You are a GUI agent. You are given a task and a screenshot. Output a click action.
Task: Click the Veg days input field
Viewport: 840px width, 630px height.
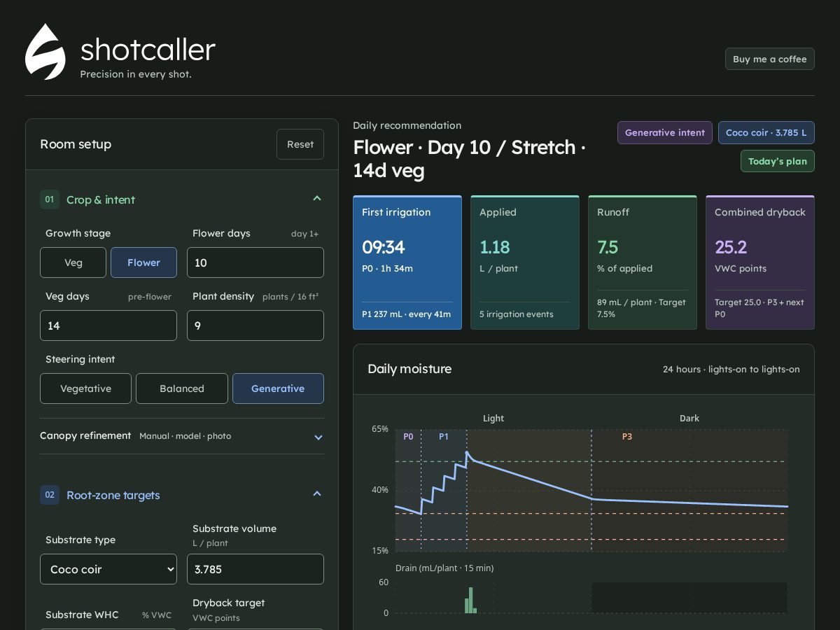pyautogui.click(x=108, y=325)
